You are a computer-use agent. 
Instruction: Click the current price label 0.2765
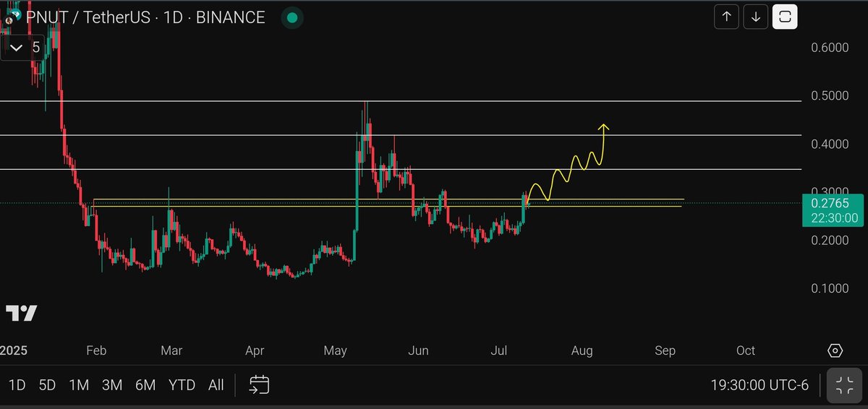834,203
